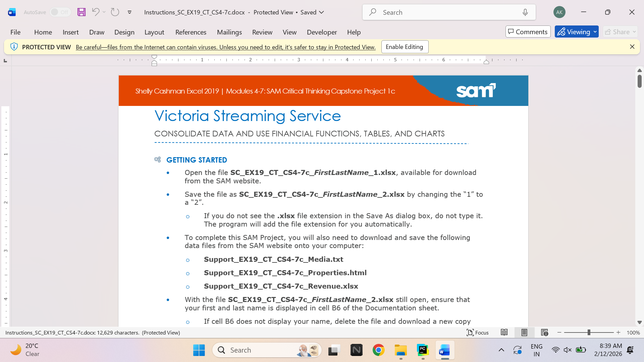
Task: Click the Windows Start button
Action: point(199,350)
